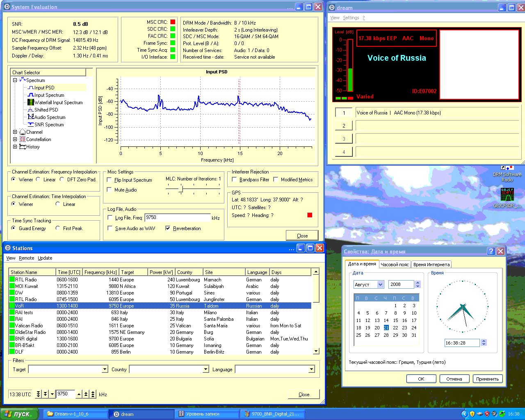
Task: Click green status square for MOI Kuwait
Action: pos(12,286)
